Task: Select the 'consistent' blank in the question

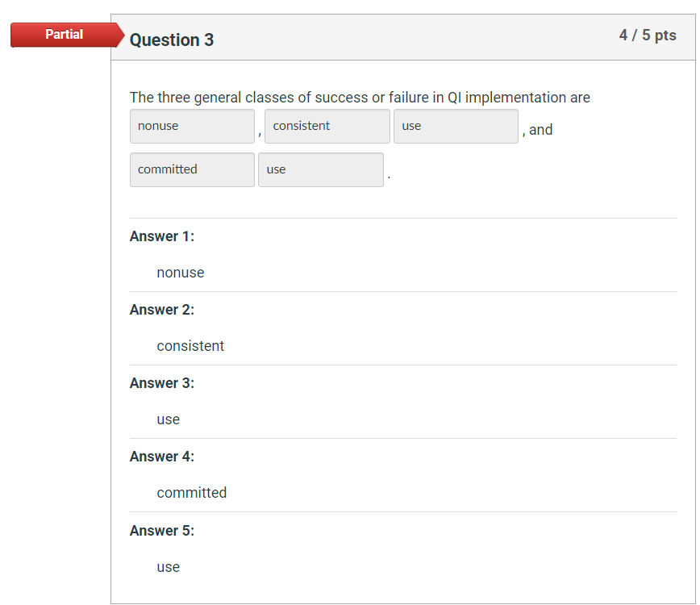Action: pyautogui.click(x=327, y=126)
